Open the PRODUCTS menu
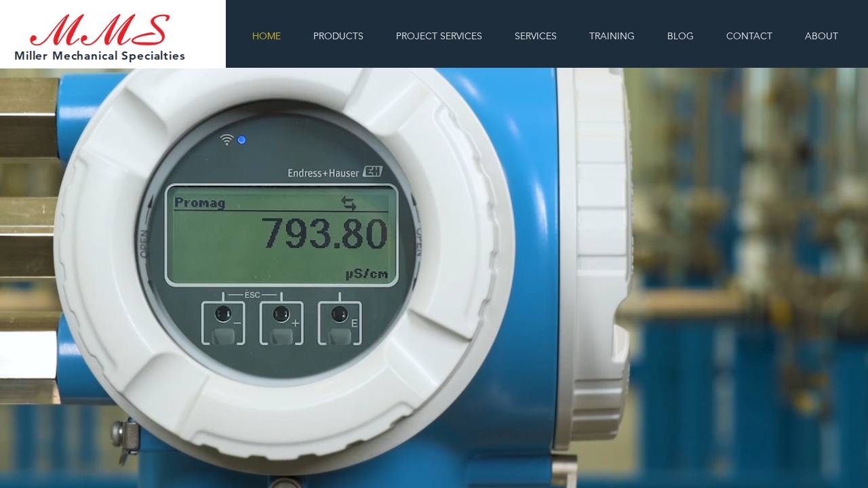This screenshot has width=868, height=488. coord(338,36)
